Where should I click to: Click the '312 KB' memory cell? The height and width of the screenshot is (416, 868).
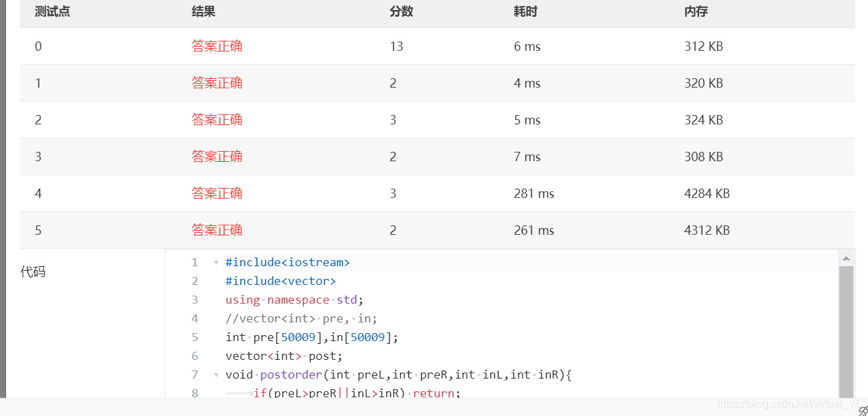click(x=704, y=46)
